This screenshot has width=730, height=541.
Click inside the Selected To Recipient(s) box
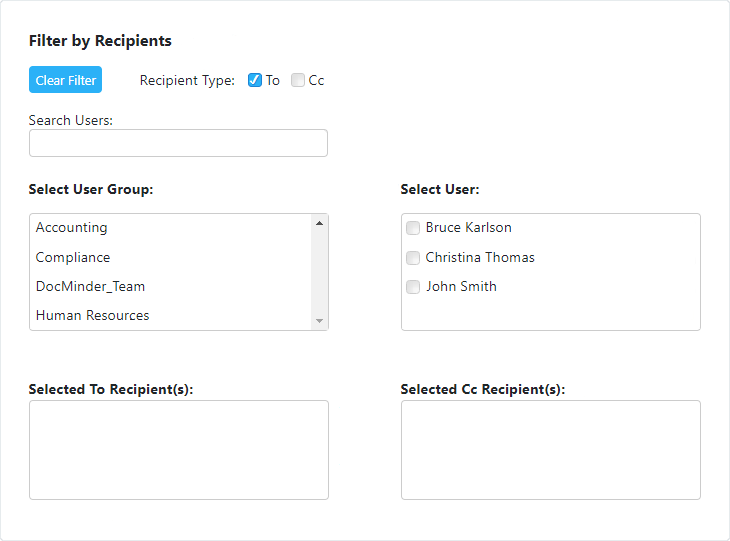tap(178, 449)
